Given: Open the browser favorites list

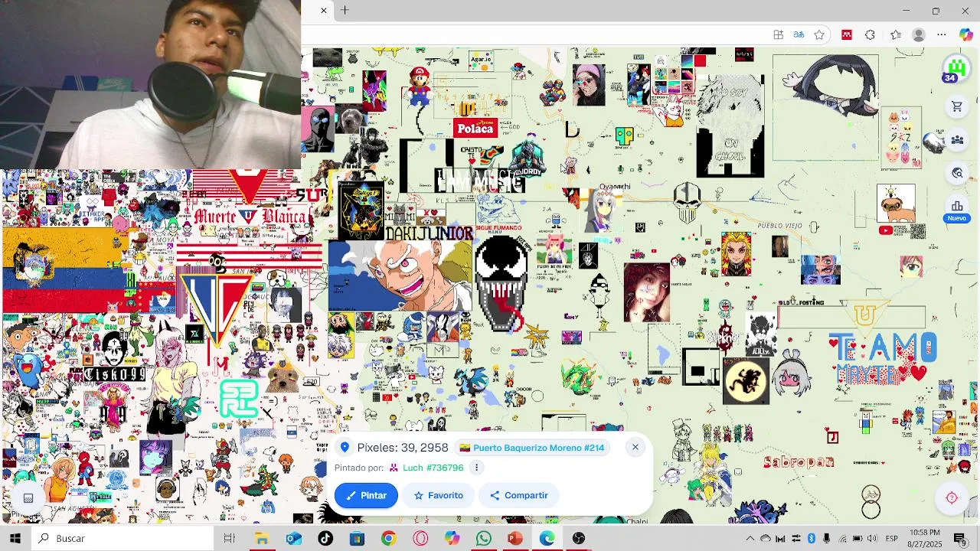Looking at the screenshot, I should tap(896, 35).
